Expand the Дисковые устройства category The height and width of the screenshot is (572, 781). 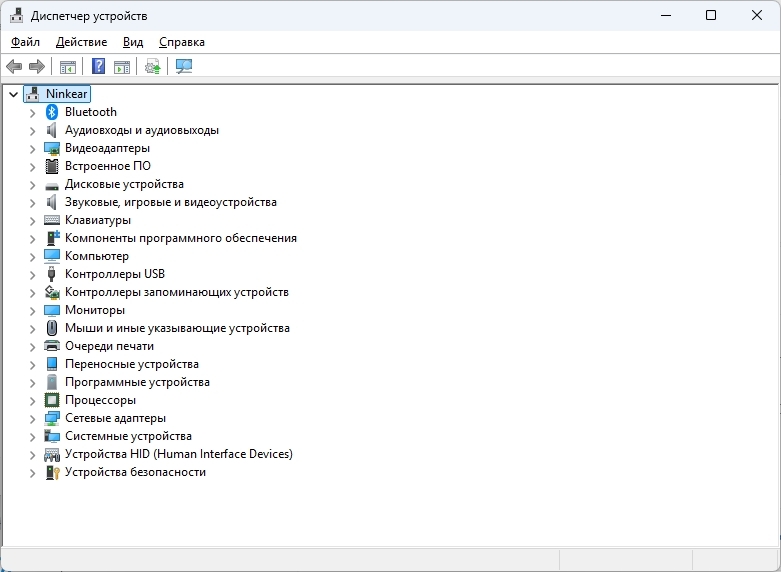click(x=32, y=185)
